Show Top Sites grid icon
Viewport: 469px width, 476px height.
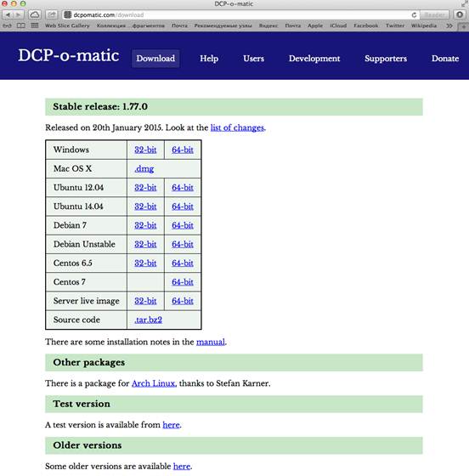click(35, 25)
